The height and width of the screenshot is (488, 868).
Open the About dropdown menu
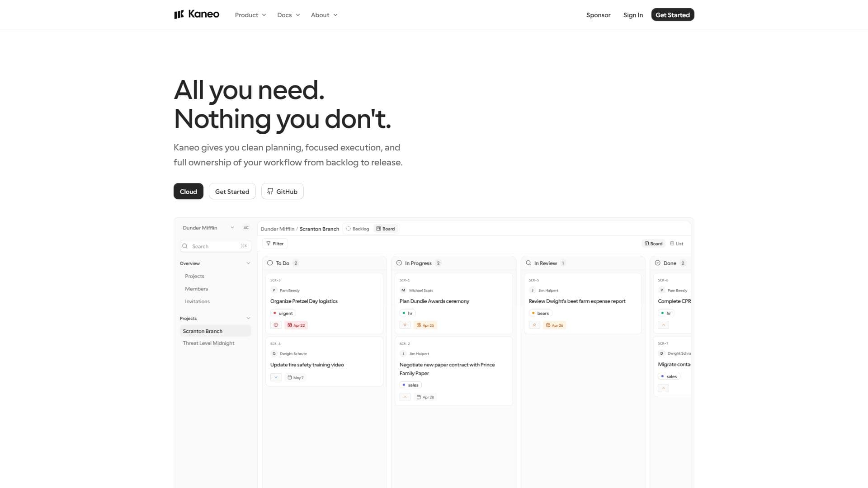click(324, 15)
